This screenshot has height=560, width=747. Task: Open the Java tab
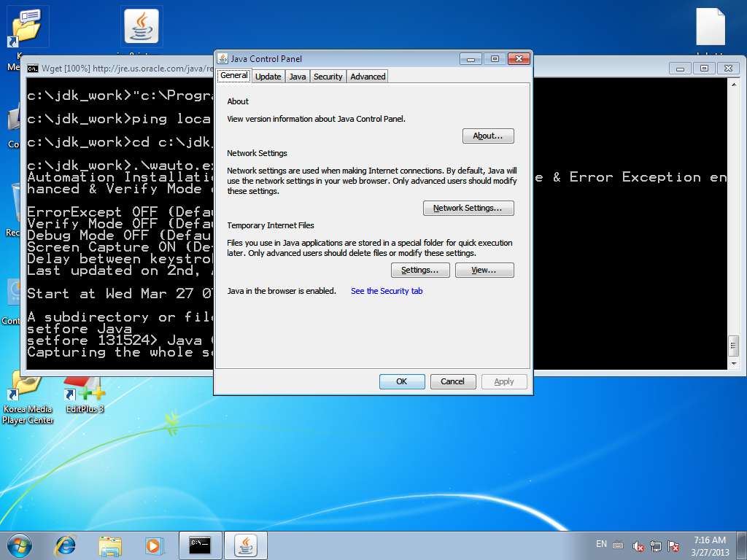click(x=298, y=76)
